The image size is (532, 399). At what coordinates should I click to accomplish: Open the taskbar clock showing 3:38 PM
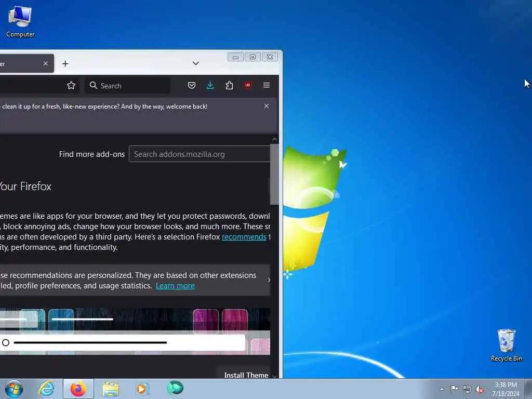506,389
